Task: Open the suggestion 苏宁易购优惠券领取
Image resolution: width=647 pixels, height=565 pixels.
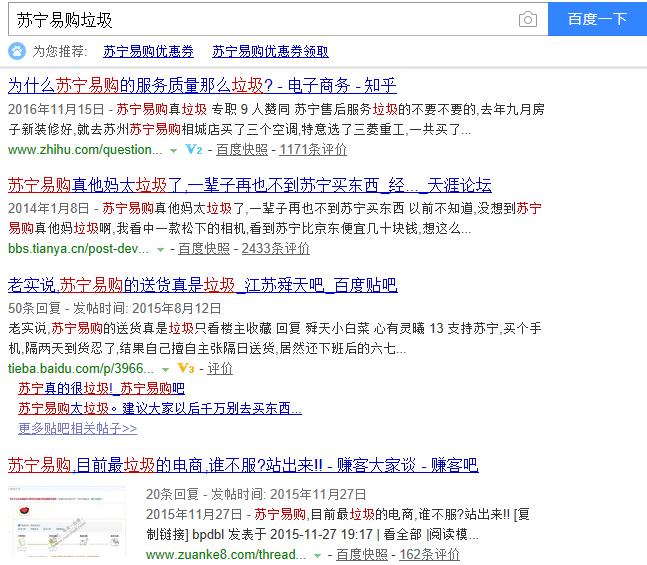Action: tap(270, 52)
